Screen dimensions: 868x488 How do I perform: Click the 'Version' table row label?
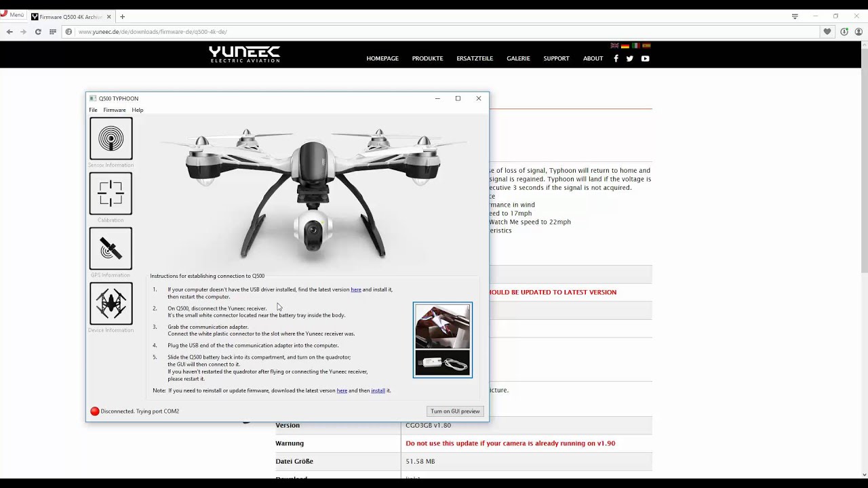(x=288, y=426)
